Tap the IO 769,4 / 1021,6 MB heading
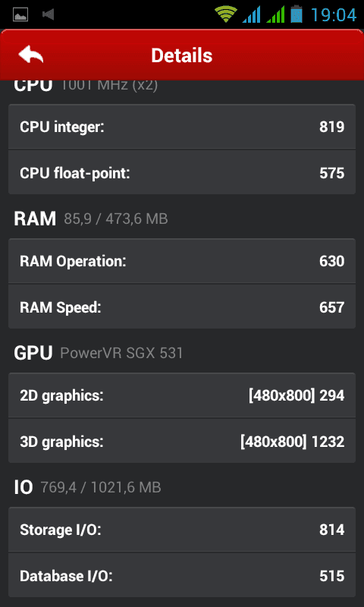 [x=87, y=487]
